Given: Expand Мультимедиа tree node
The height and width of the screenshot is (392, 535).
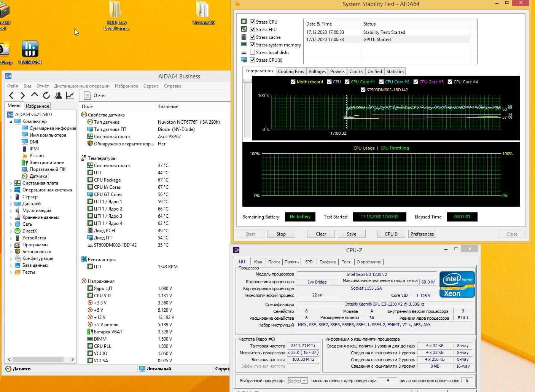Looking at the screenshot, I should pyautogui.click(x=11, y=210).
